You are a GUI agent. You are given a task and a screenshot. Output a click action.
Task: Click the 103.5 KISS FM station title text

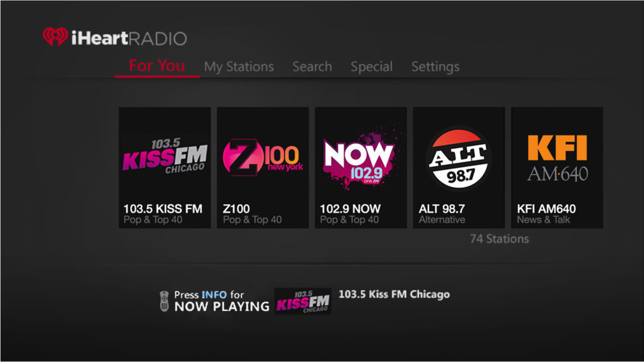tap(163, 209)
